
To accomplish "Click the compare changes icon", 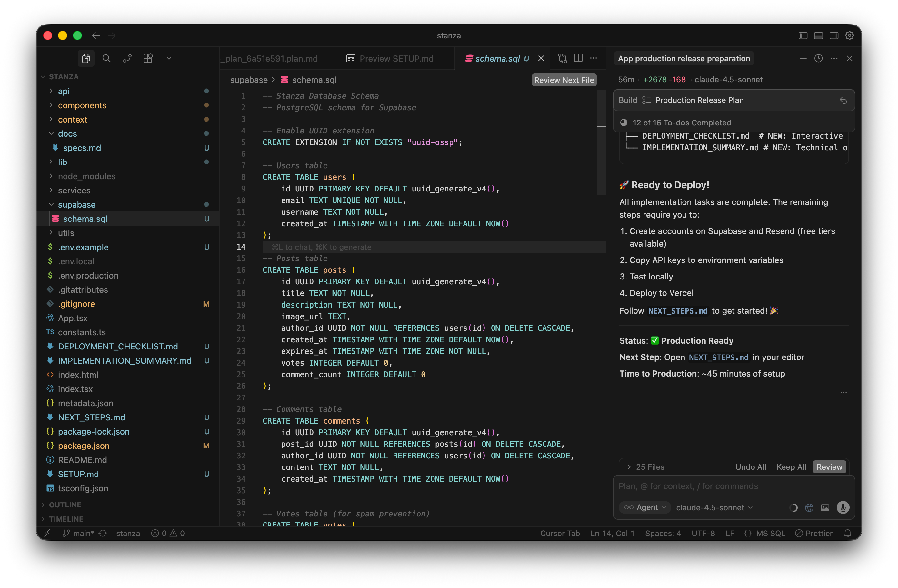I will point(562,58).
